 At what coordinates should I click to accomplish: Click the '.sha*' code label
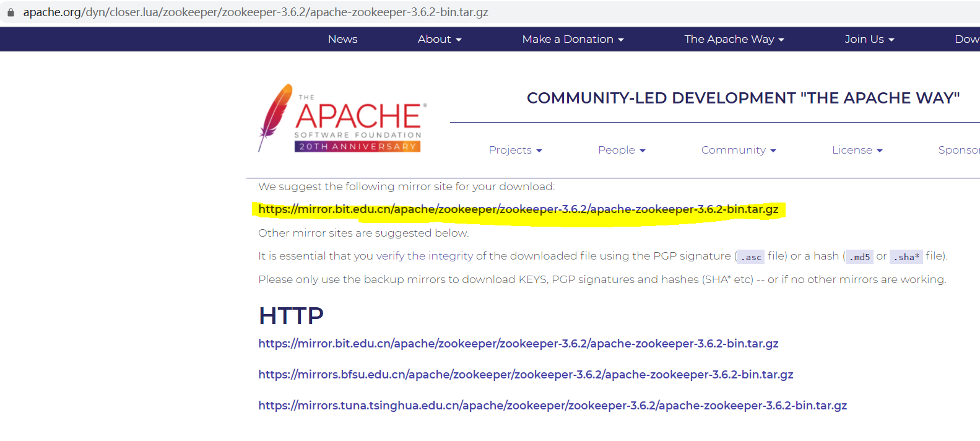coord(906,256)
